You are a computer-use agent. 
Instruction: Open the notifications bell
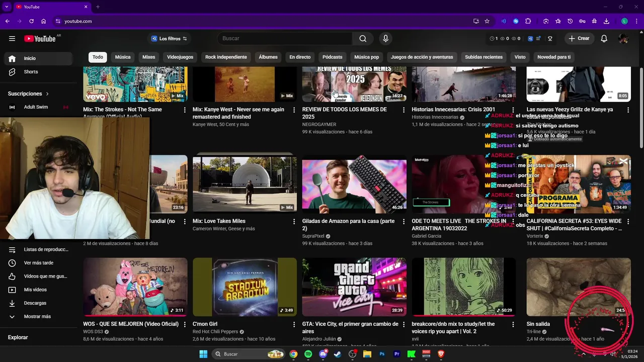[604, 39]
